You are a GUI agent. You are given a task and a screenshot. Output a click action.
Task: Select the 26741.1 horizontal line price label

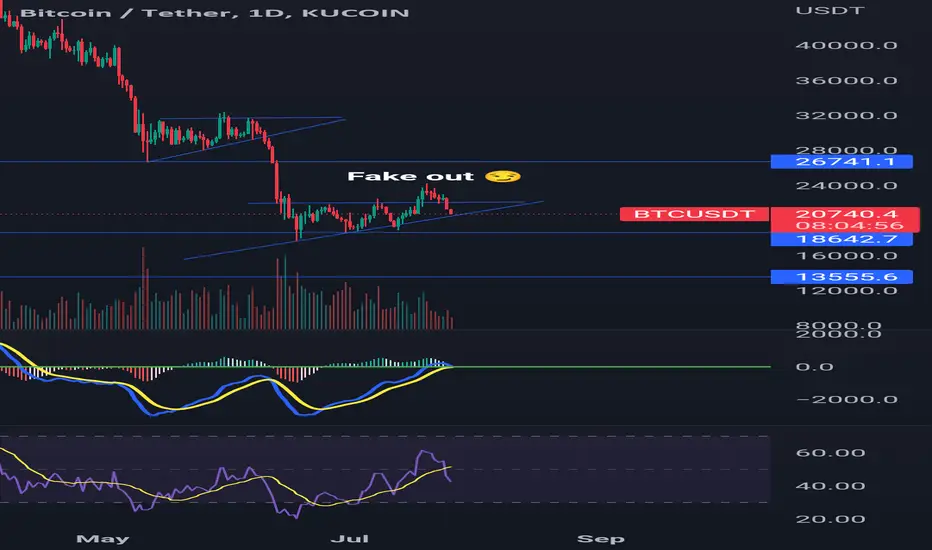841,162
